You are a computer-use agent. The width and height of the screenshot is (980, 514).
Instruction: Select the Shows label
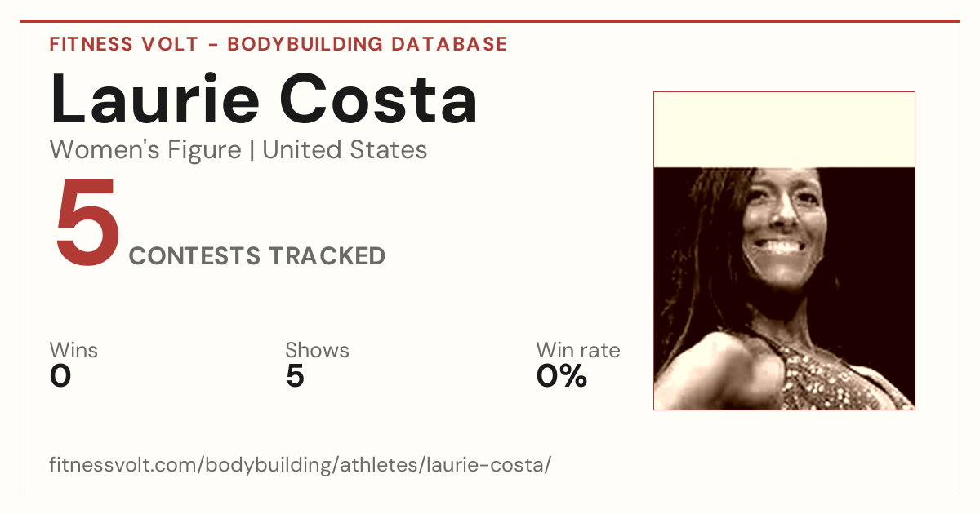(x=317, y=351)
